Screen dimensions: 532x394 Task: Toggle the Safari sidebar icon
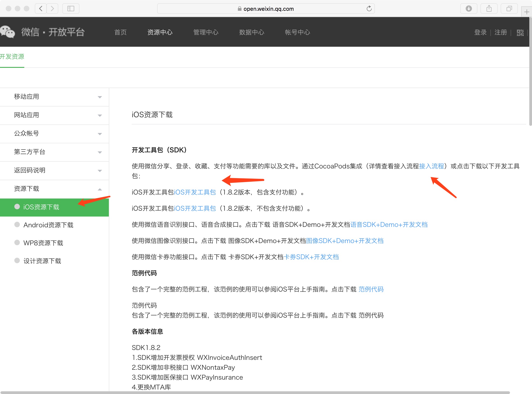click(71, 9)
